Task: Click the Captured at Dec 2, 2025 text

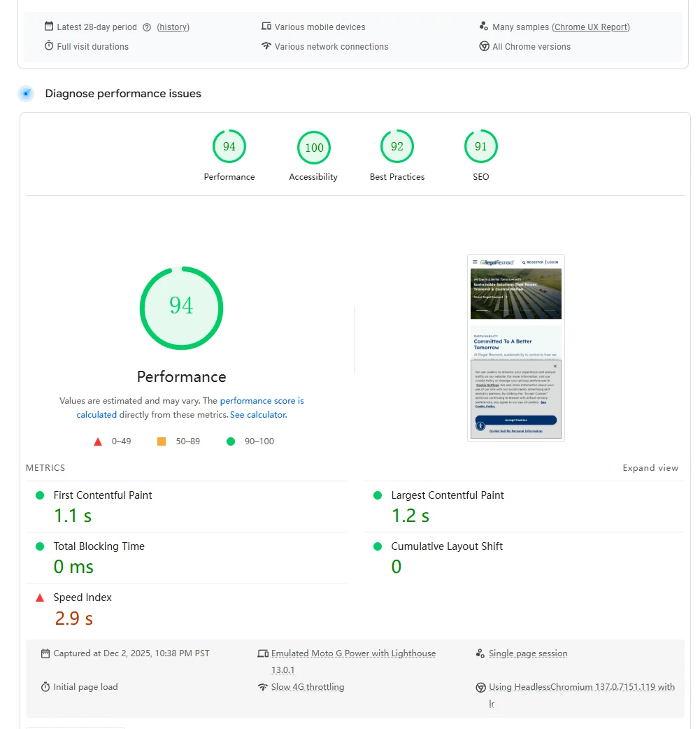Action: click(x=131, y=653)
